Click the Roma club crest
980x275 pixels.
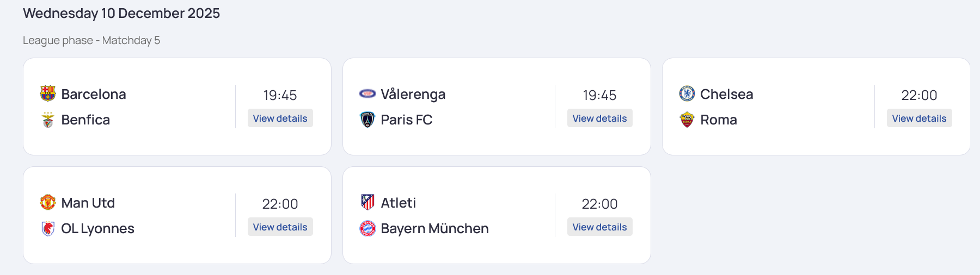687,120
